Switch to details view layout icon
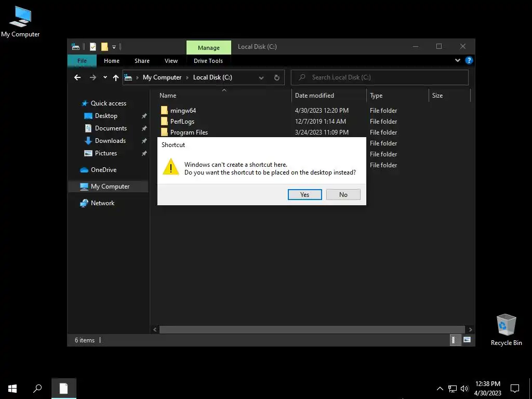 [454, 340]
